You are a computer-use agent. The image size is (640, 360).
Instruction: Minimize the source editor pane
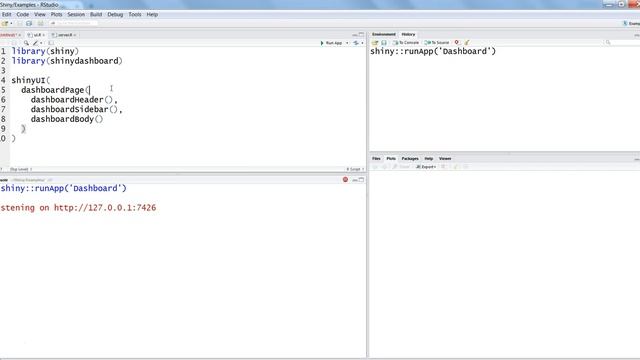(x=355, y=35)
